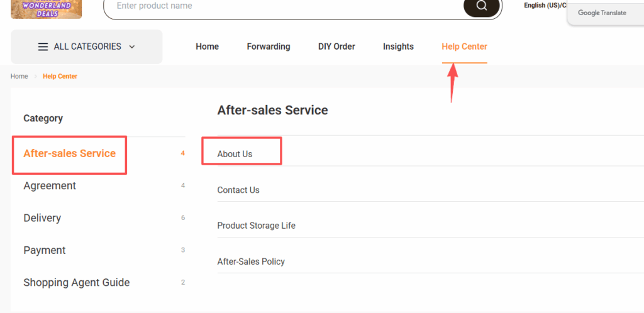Click the hamburger icon beside ALL CATEGORIES
644x313 pixels.
point(43,47)
